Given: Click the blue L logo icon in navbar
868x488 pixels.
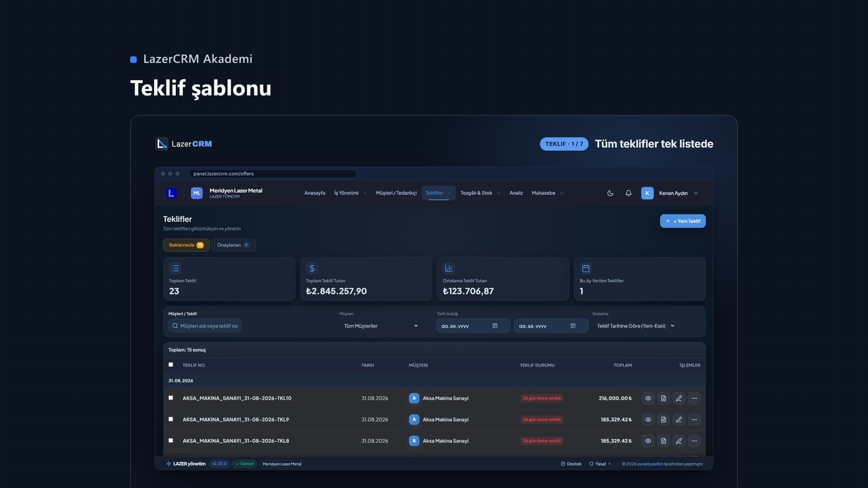Looking at the screenshot, I should 171,193.
